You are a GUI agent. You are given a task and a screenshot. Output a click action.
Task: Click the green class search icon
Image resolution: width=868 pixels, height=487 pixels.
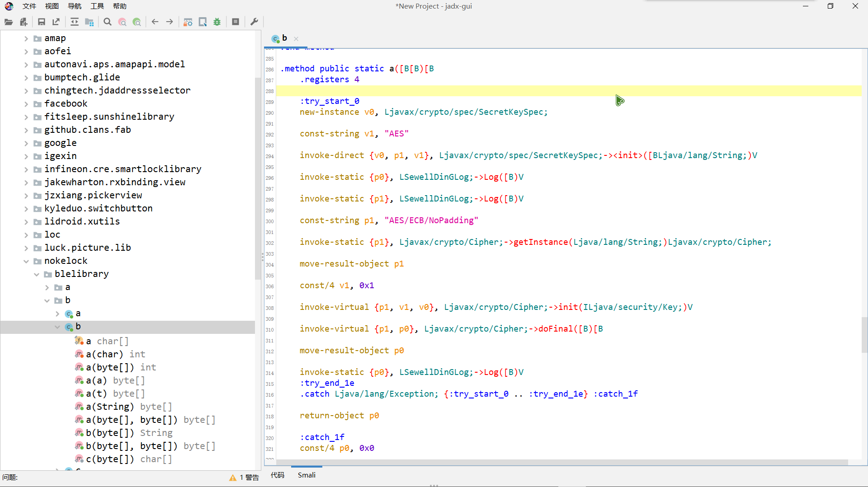137,22
